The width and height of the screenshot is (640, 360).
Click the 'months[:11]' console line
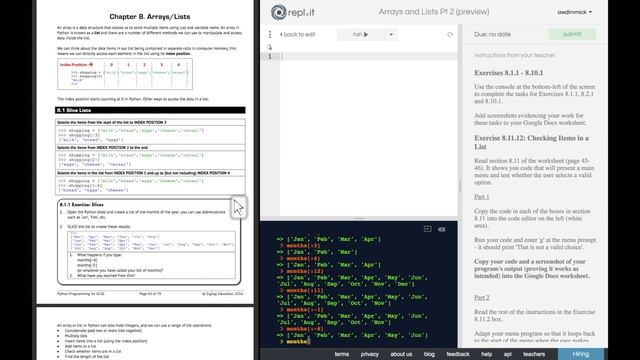305,290
